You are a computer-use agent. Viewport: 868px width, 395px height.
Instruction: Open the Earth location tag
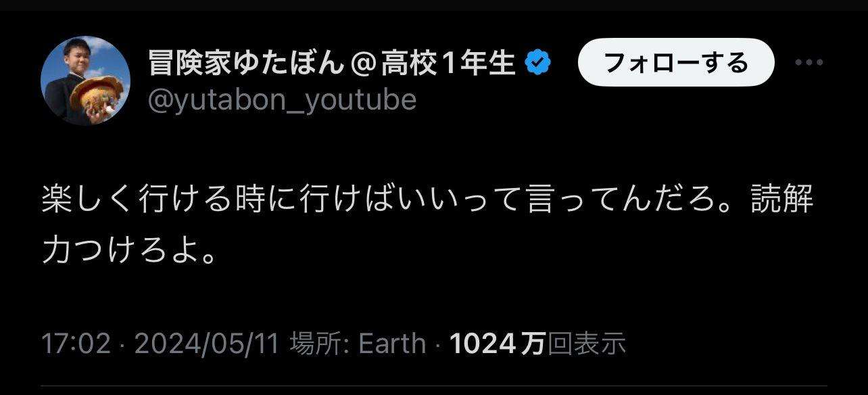click(392, 344)
